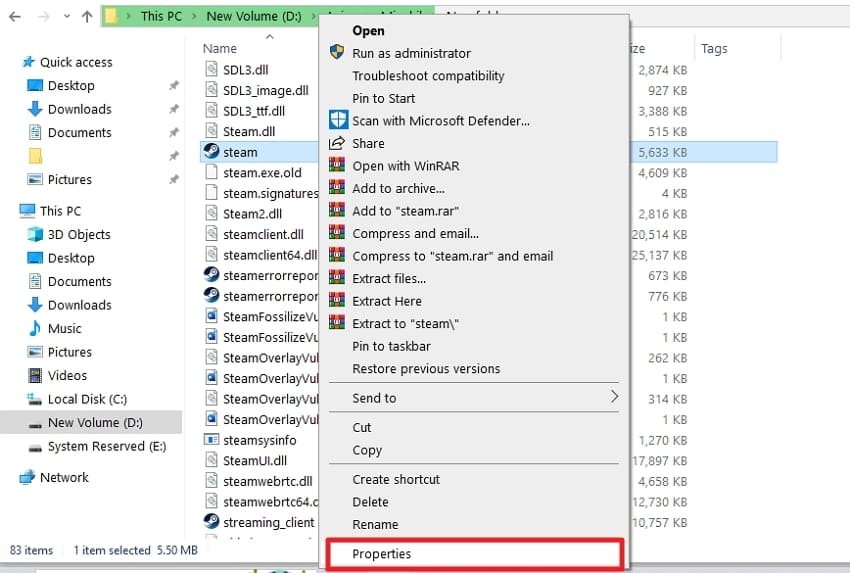Click the blue Downloads arrow under Quick access
Screen dimensions: 850x573
(x=35, y=109)
